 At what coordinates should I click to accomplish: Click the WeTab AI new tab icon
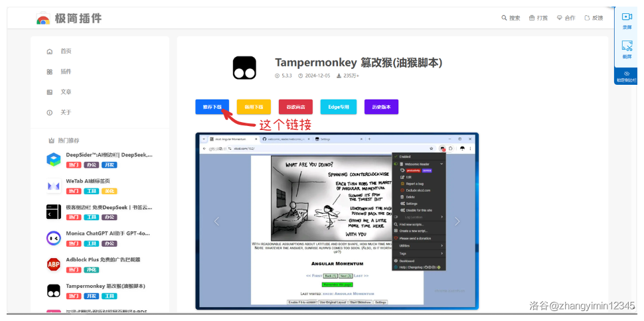pos(54,186)
